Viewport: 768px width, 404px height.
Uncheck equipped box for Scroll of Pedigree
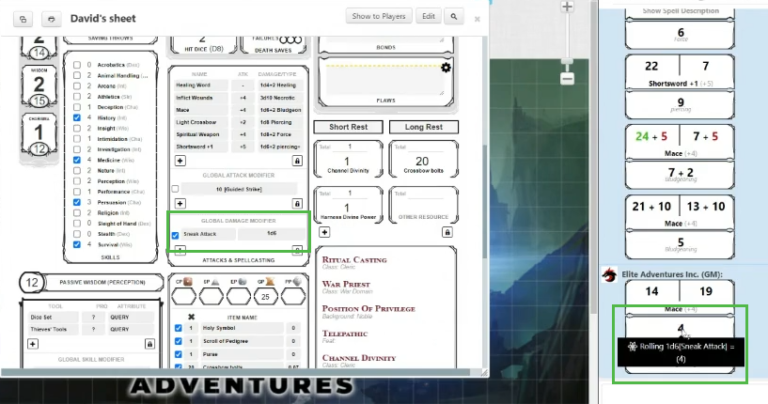pos(178,341)
